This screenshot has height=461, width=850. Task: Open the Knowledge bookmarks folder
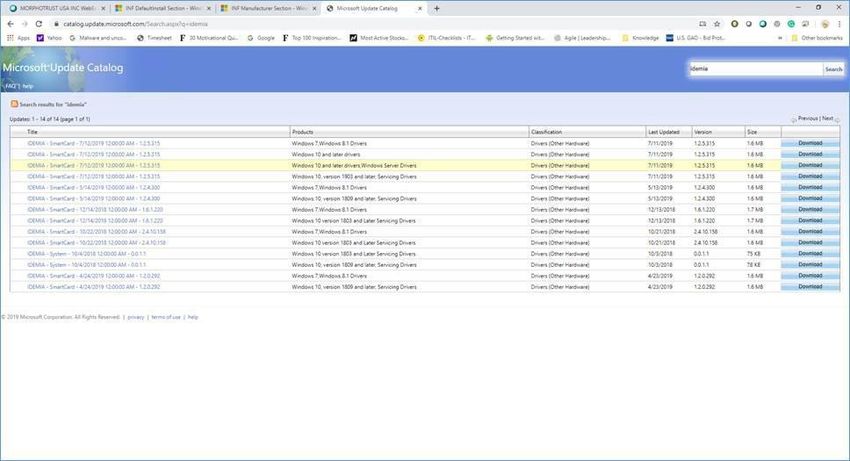[x=640, y=38]
